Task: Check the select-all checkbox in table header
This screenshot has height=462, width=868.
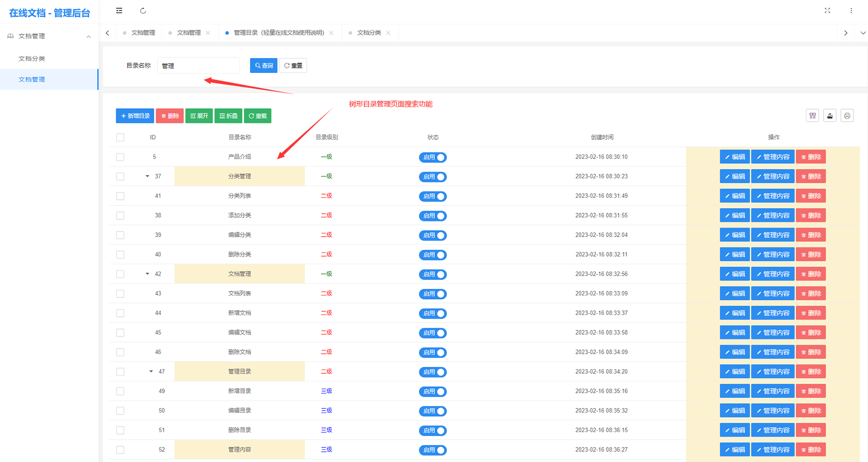Action: 121,138
